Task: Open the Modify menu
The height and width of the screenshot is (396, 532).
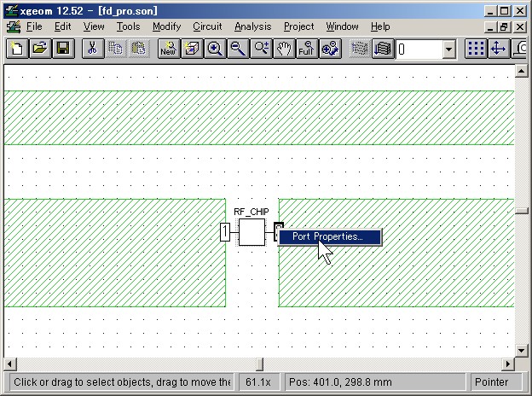Action: [166, 26]
